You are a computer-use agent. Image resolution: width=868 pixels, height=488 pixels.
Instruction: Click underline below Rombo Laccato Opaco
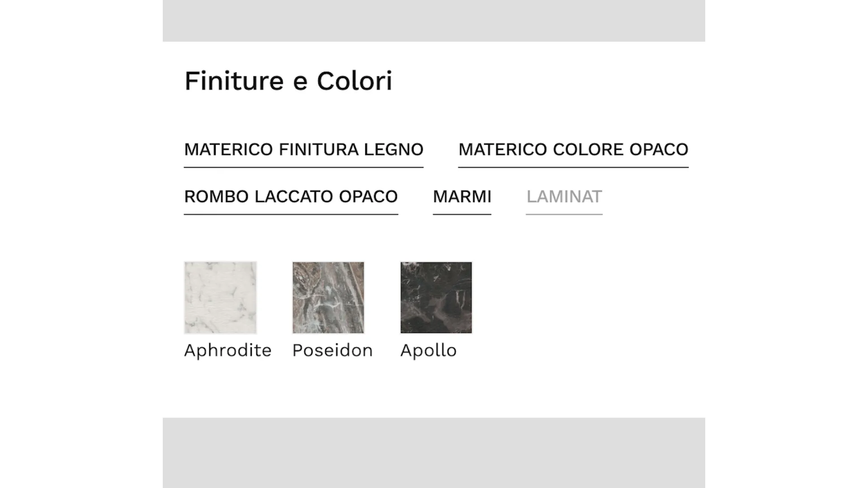[x=291, y=214]
